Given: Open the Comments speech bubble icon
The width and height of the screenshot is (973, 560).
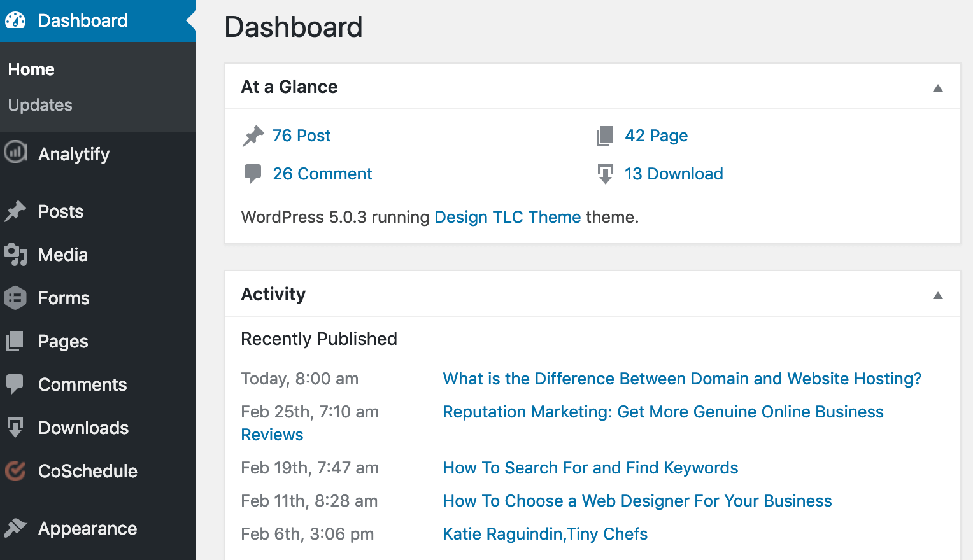Looking at the screenshot, I should click(x=16, y=384).
